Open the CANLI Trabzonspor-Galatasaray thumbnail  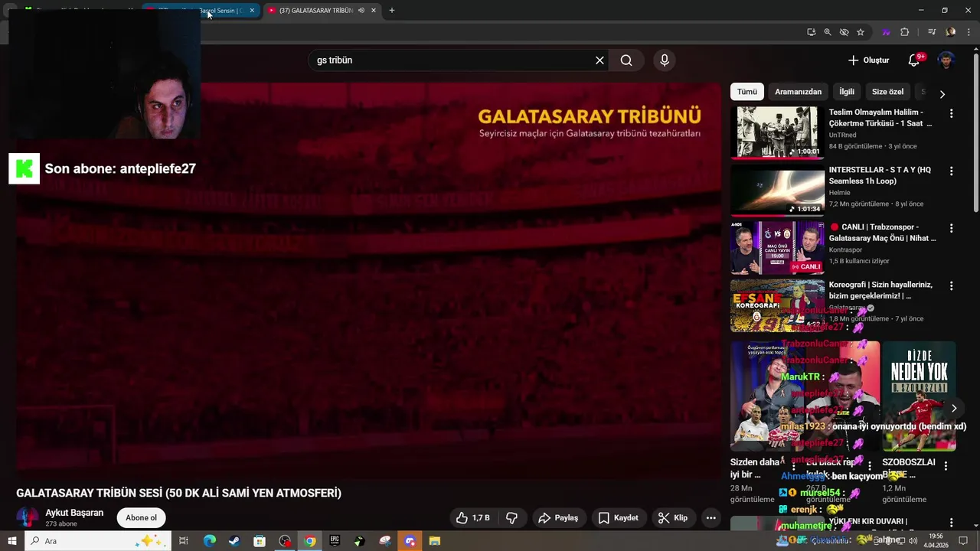(777, 248)
